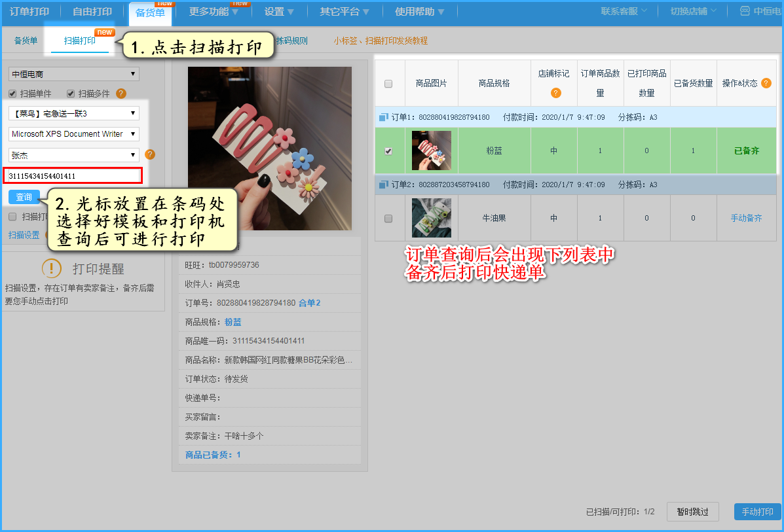Select the 扫描打印 sub-tab
784x532 pixels.
(x=79, y=41)
